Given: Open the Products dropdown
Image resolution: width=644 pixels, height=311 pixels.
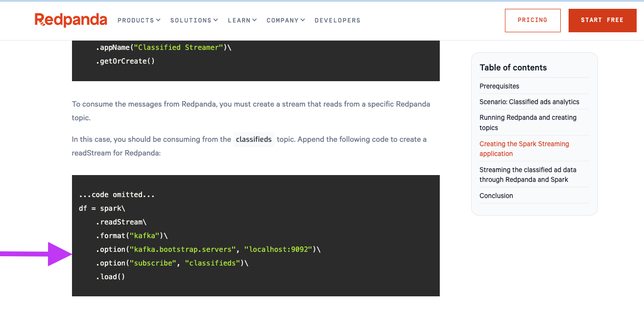Looking at the screenshot, I should click(136, 20).
